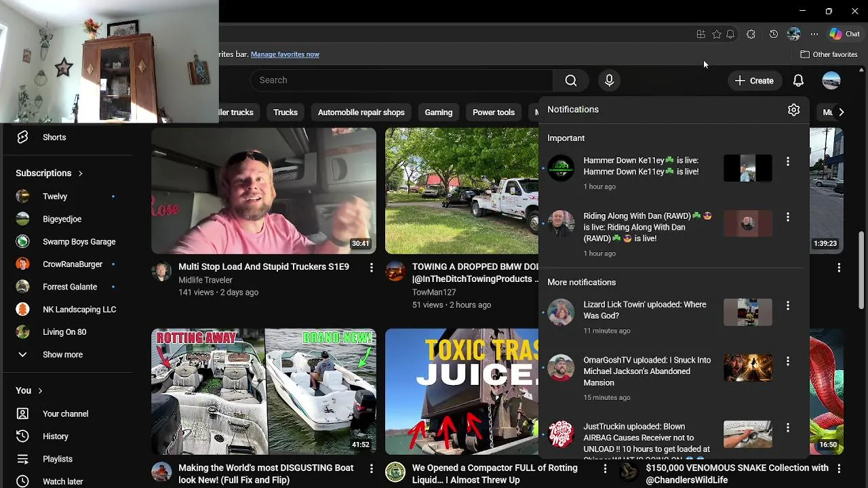Open more options for DISGUSTING Boat video
The width and height of the screenshot is (868, 488).
(371, 469)
